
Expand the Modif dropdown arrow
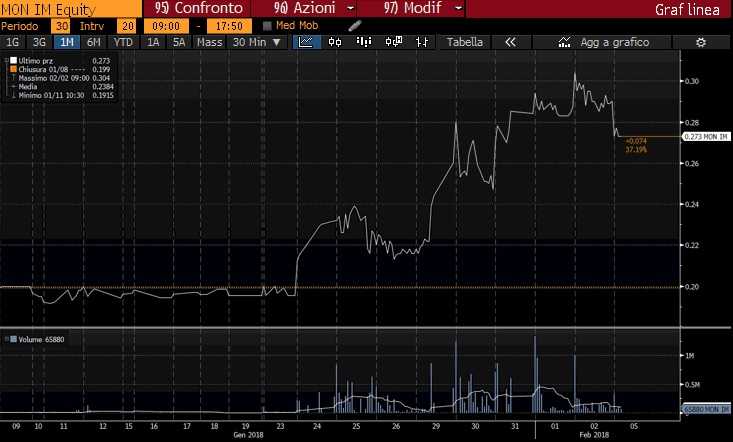click(x=458, y=8)
